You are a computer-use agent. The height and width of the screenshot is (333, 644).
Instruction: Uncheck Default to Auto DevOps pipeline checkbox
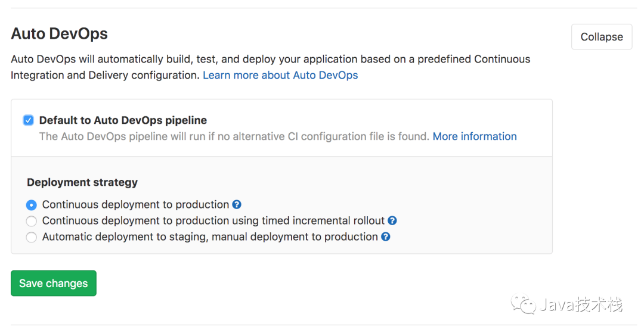(28, 120)
